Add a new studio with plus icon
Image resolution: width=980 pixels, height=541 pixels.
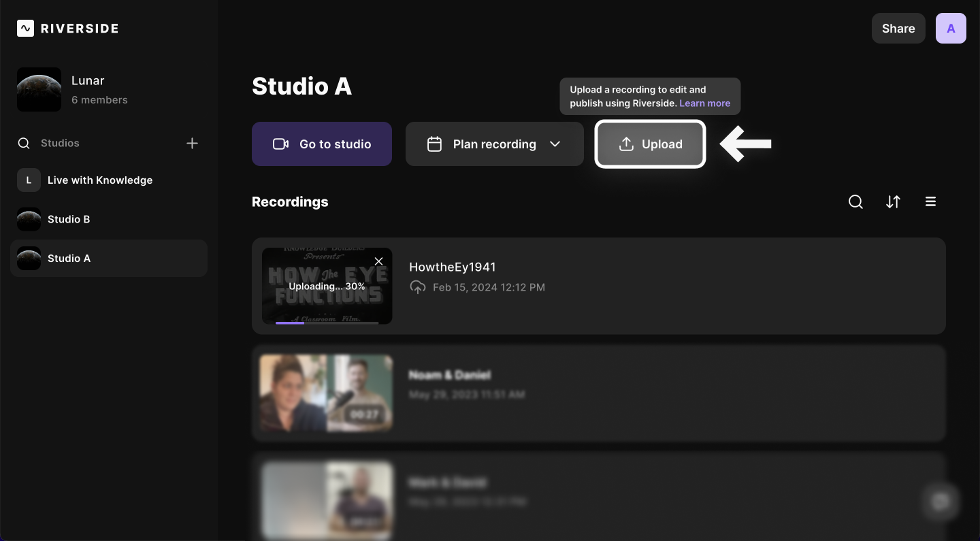point(192,143)
